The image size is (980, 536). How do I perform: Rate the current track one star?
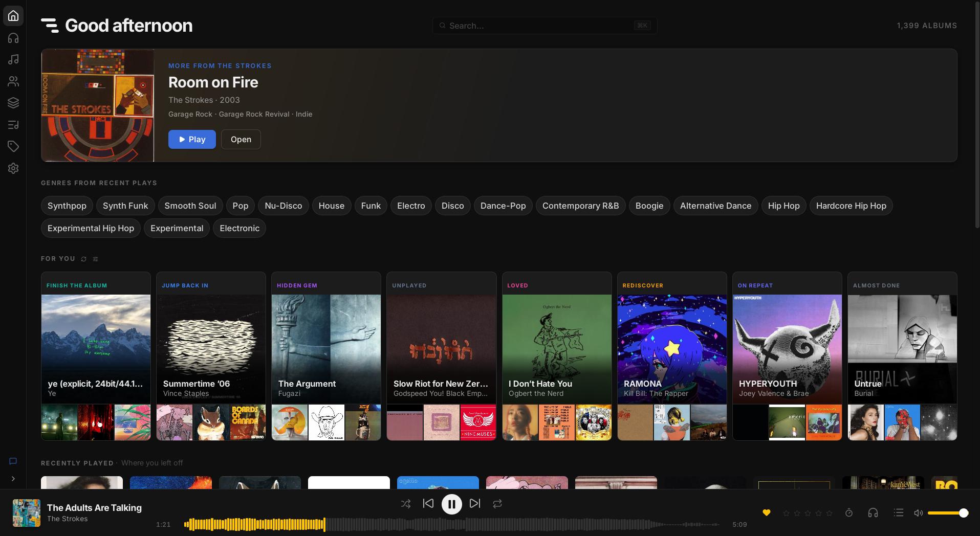tap(786, 513)
